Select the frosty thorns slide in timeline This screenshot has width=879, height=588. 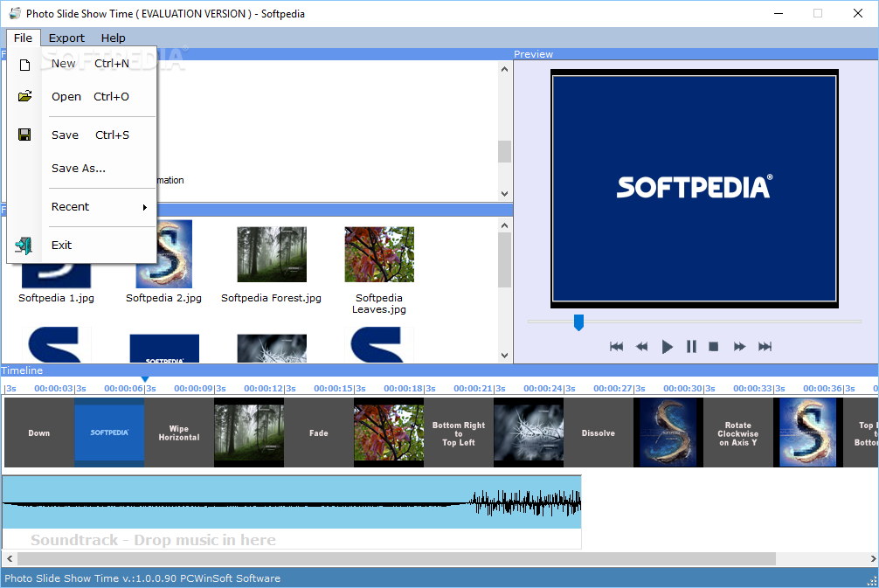click(529, 432)
